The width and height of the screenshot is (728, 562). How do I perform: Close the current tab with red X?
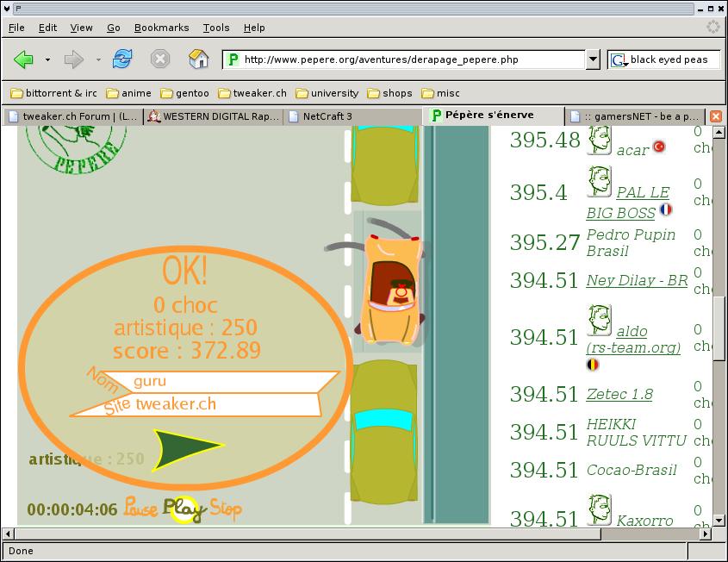[x=715, y=116]
